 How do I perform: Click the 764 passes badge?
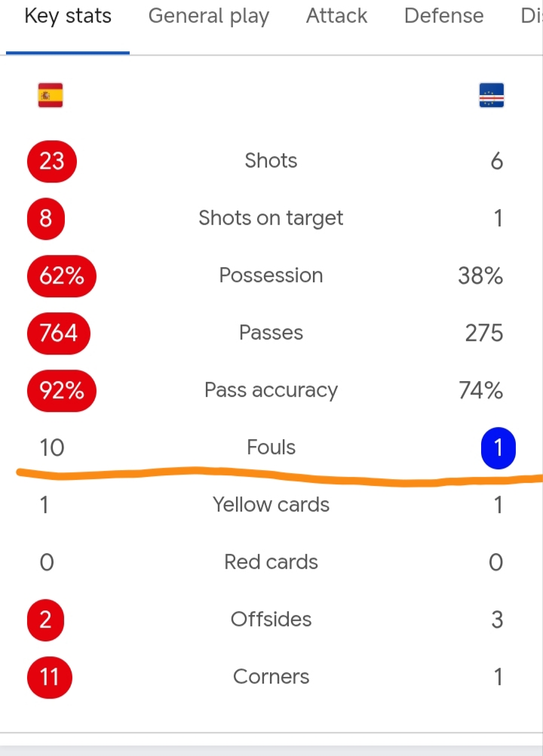tap(59, 333)
